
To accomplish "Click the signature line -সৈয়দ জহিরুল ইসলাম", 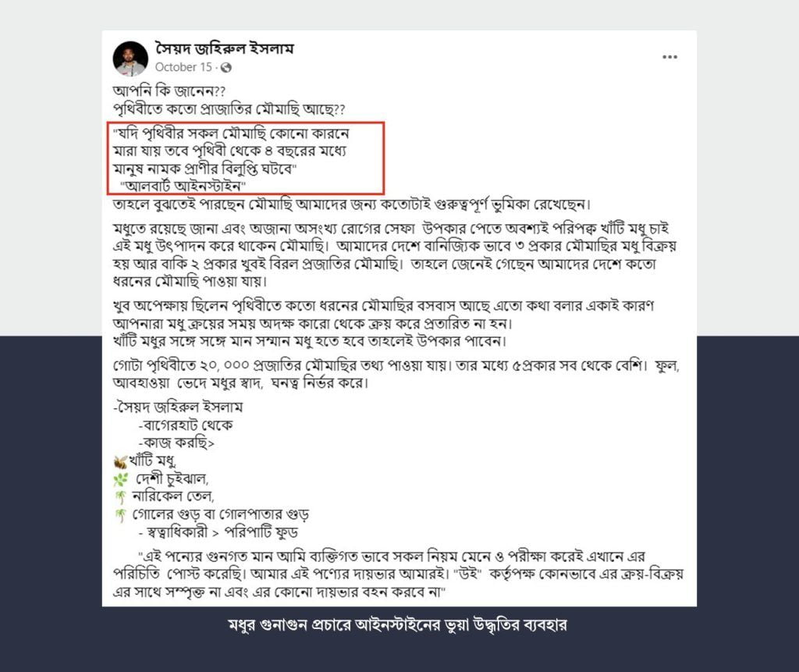I will (178, 407).
